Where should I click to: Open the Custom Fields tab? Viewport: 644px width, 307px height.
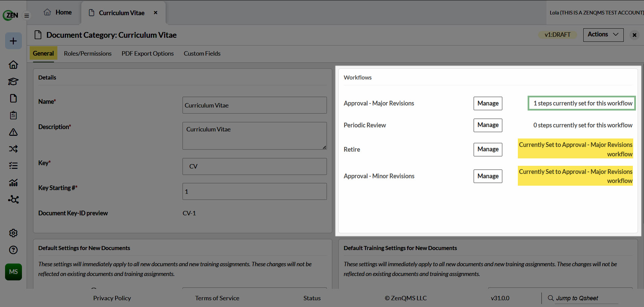coord(202,54)
